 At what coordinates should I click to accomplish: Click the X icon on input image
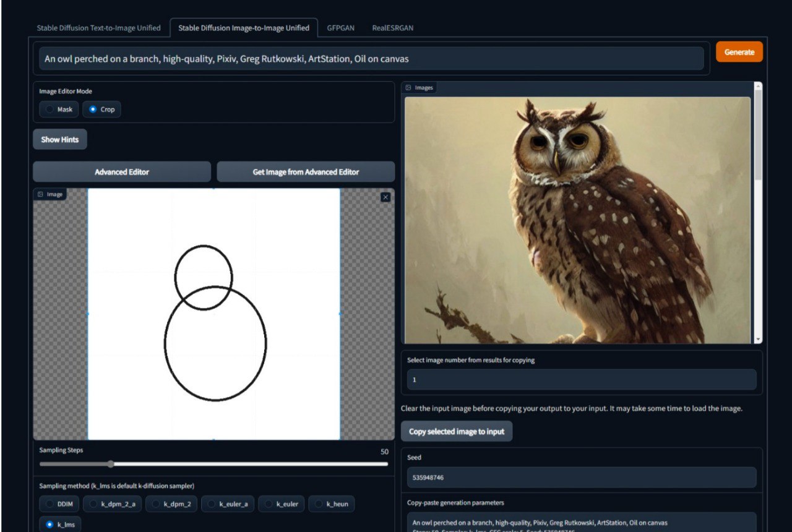point(385,197)
